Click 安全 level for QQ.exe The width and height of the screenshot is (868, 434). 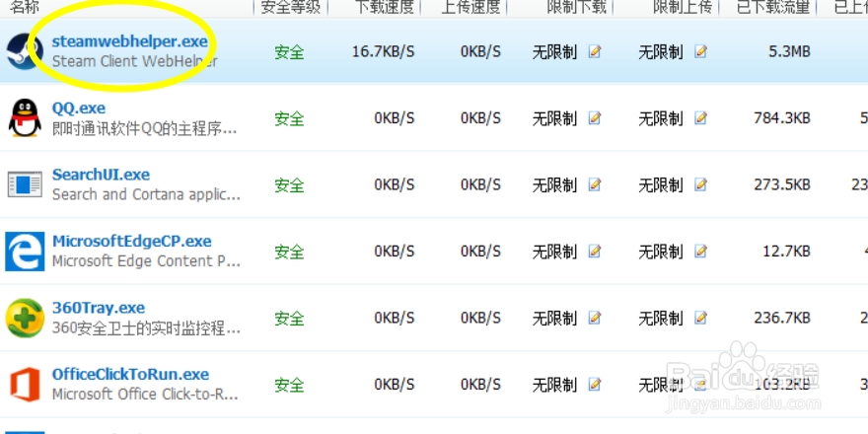click(290, 118)
